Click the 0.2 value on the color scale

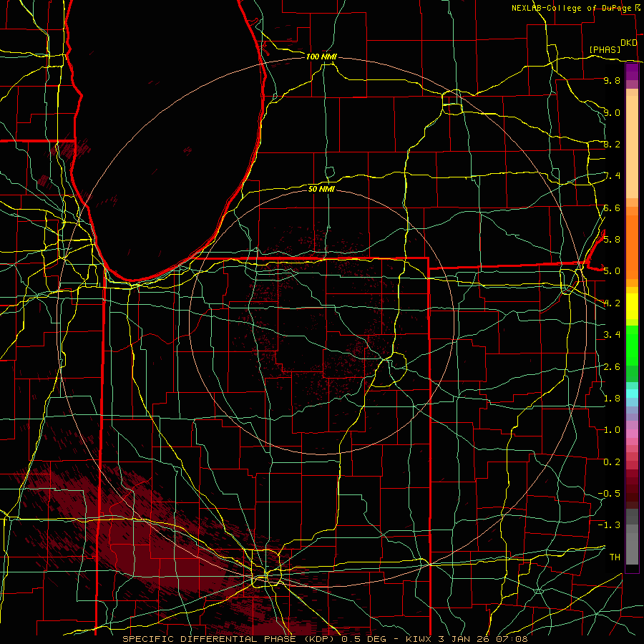coord(612,462)
